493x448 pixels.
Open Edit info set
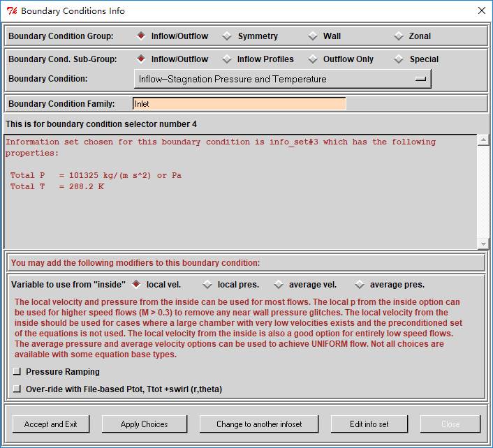(x=369, y=424)
